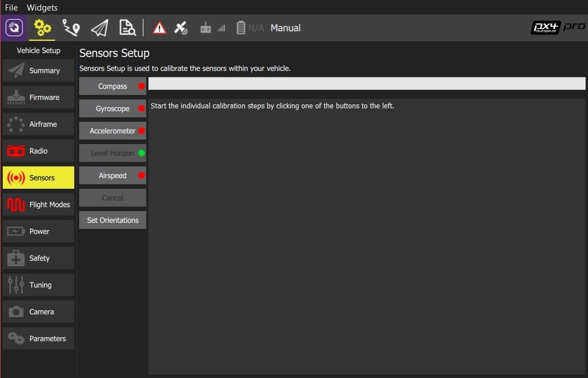Show GPS satellite status icon
The width and height of the screenshot is (588, 378).
coord(181,28)
